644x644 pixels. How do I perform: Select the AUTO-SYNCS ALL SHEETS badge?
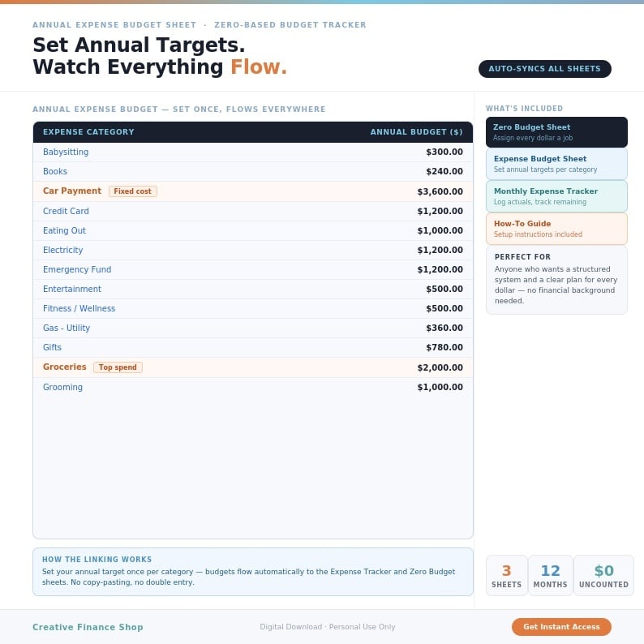click(544, 69)
